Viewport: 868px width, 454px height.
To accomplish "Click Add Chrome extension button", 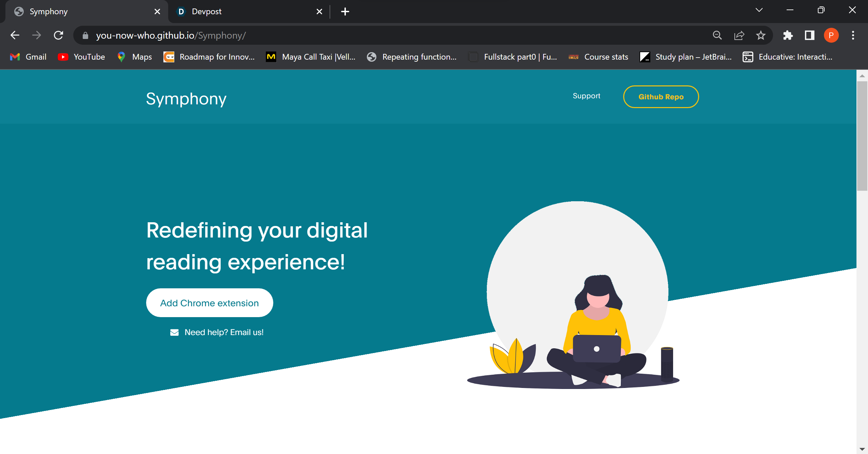I will click(x=209, y=303).
